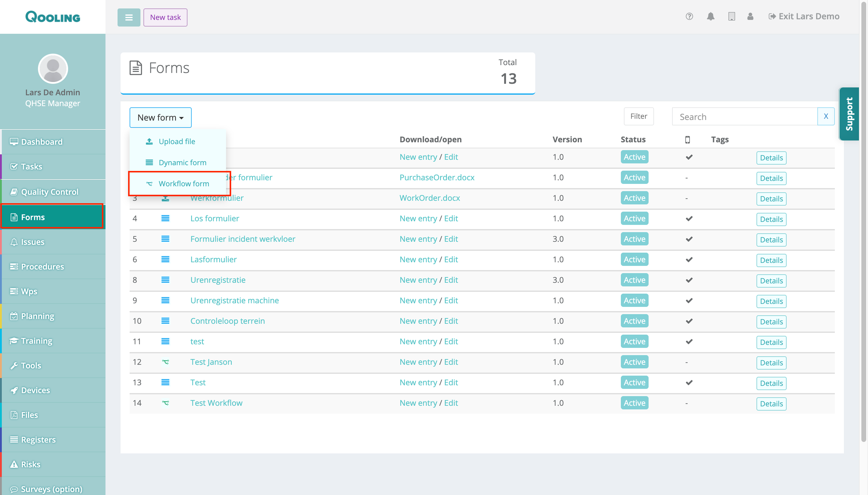Image resolution: width=868 pixels, height=495 pixels.
Task: Click into the Search field
Action: [744, 117]
